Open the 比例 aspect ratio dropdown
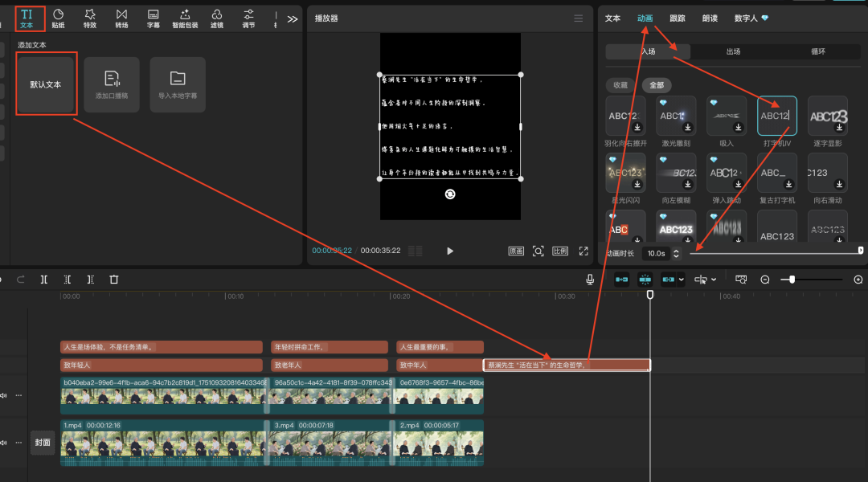The width and height of the screenshot is (868, 482). 560,251
